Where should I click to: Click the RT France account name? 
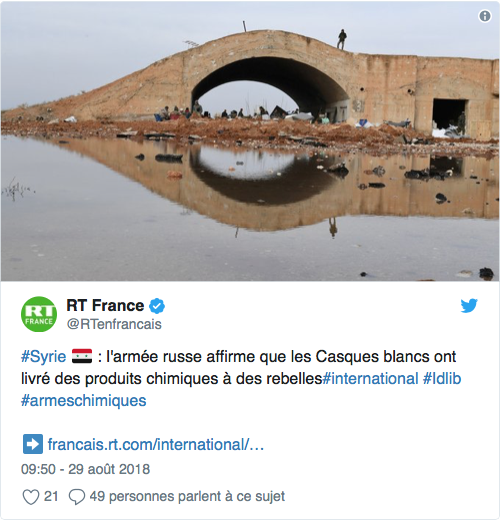(x=105, y=305)
